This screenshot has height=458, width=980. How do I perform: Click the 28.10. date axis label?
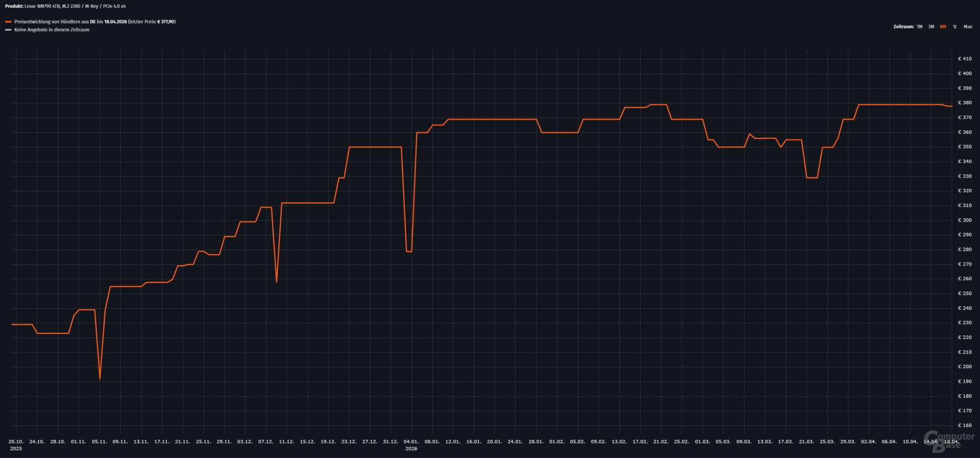pyautogui.click(x=58, y=442)
